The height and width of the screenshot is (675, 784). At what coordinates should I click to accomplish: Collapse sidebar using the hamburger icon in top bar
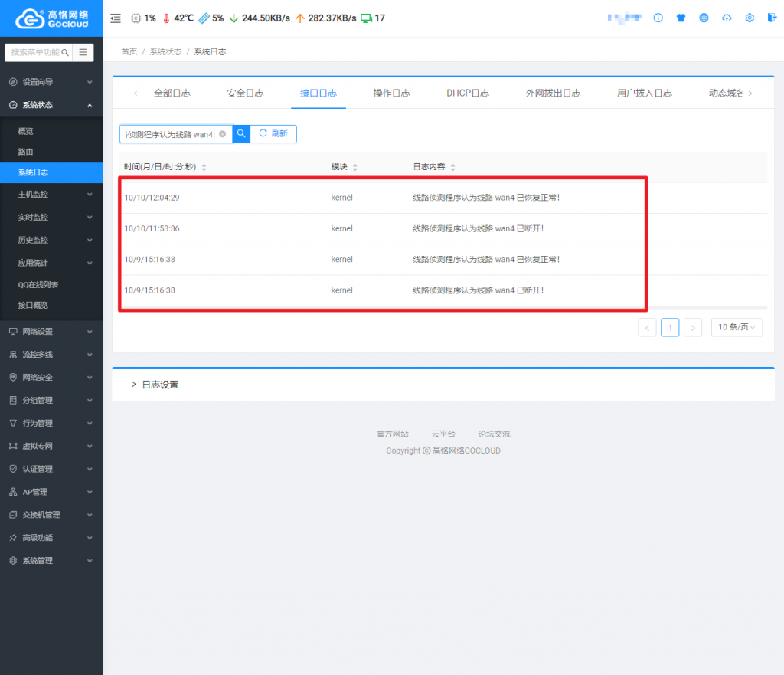point(116,18)
